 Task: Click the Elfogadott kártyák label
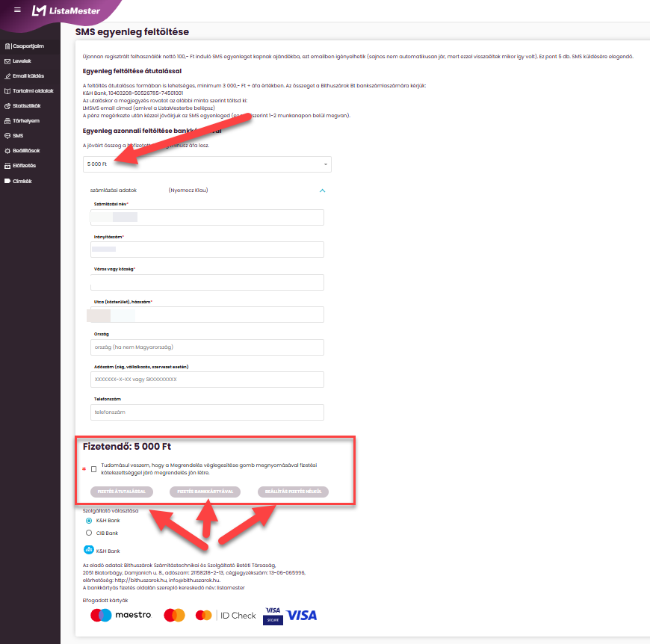coord(105,600)
